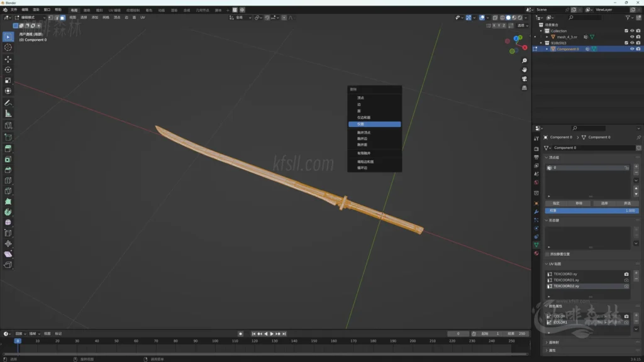Toggle visibility of mesh_4_3.cr object
The height and width of the screenshot is (362, 644).
(632, 37)
